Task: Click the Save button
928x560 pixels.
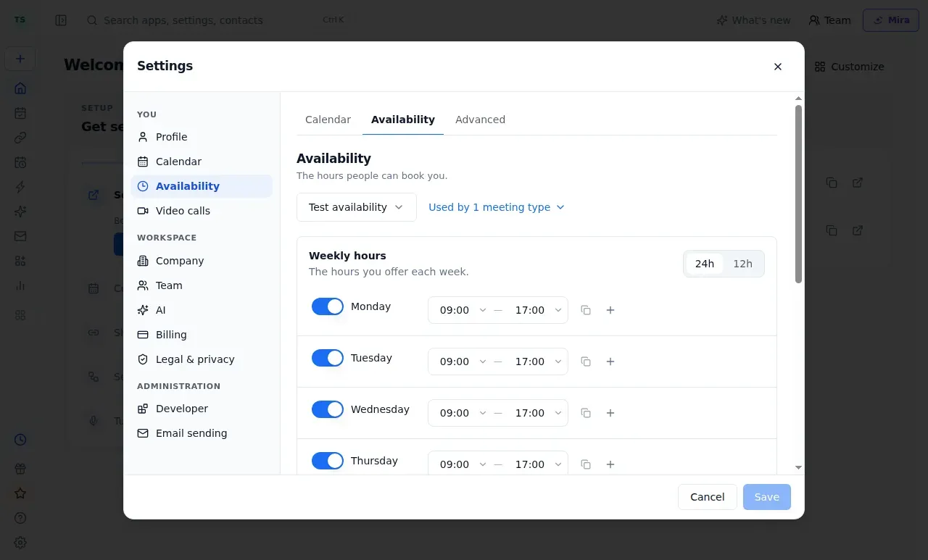Action: (767, 497)
